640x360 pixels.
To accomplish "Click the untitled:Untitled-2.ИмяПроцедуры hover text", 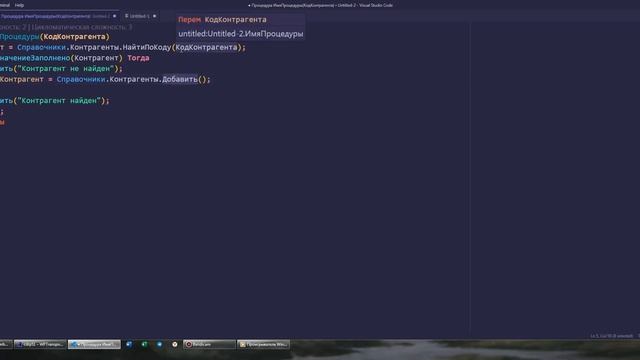I will coord(241,34).
